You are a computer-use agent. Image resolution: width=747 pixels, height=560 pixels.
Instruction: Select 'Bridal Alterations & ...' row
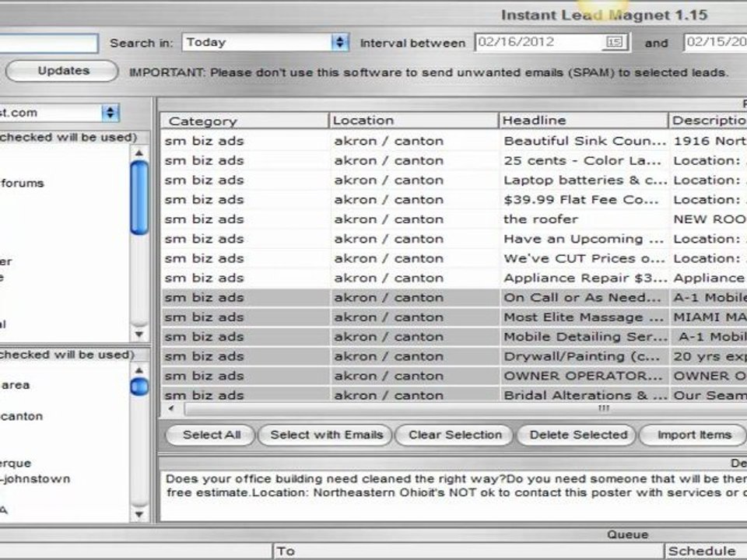[454, 394]
